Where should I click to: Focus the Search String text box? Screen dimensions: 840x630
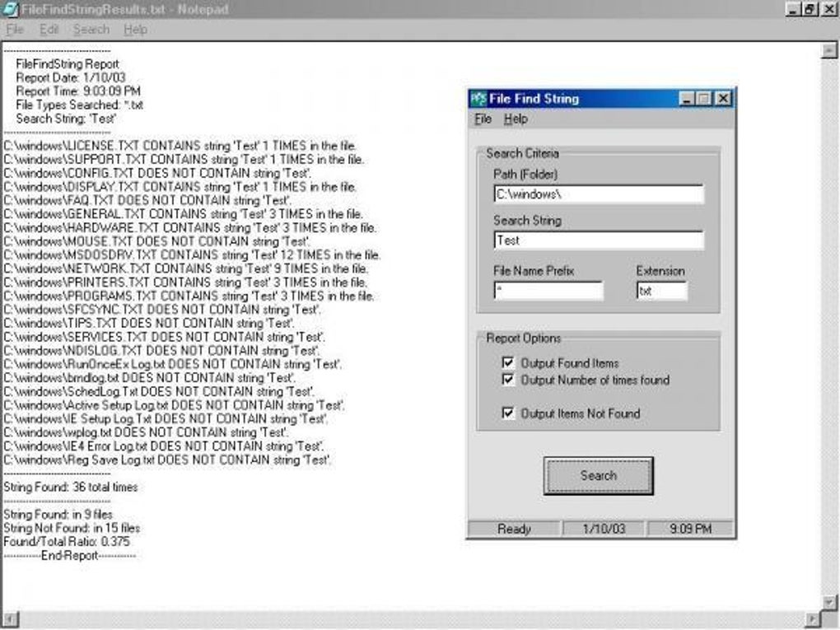[x=599, y=240]
